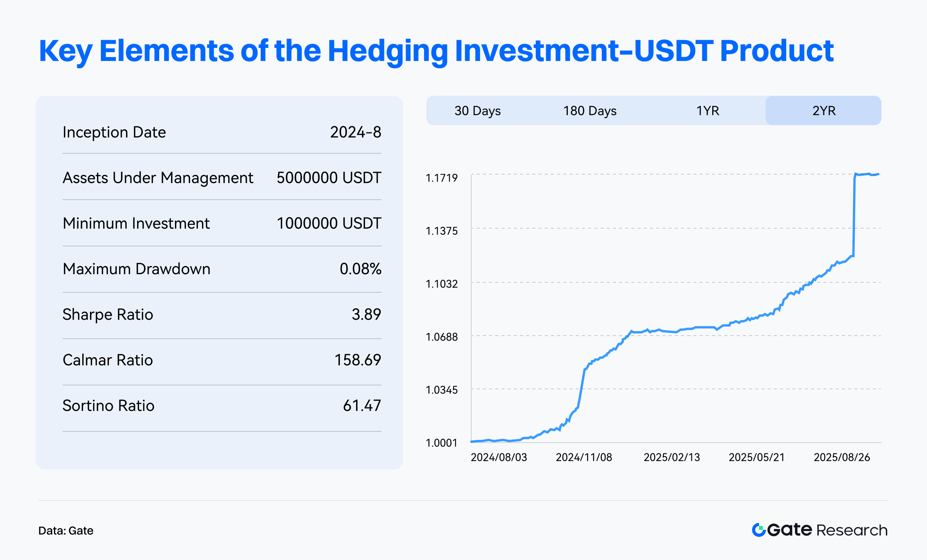Click the Gate logo icon
Image resolution: width=927 pixels, height=560 pixels.
(x=759, y=530)
